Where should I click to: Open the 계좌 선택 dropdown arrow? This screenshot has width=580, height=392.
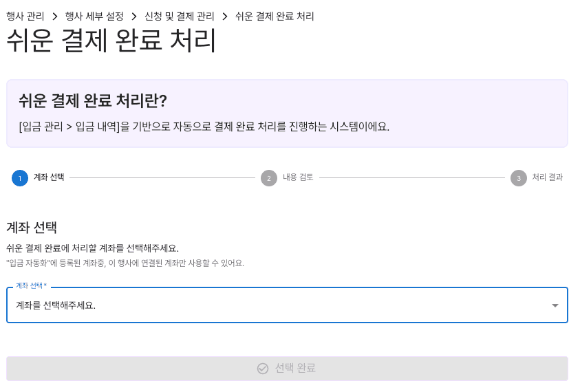coord(555,305)
